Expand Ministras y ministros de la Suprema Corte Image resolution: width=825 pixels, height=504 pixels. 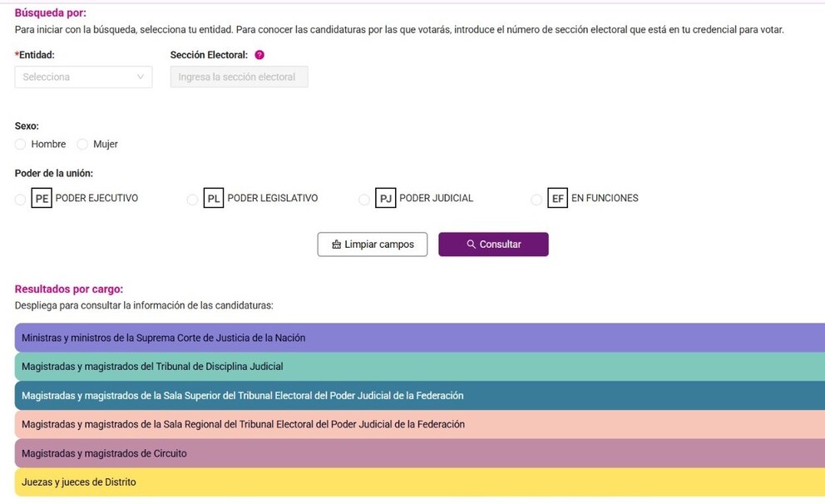[x=420, y=338]
